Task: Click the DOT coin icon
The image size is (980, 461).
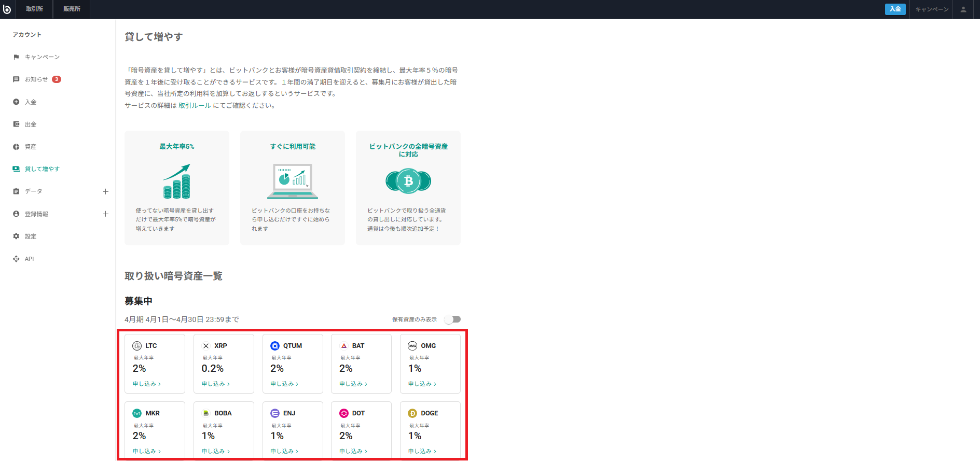Action: [344, 413]
